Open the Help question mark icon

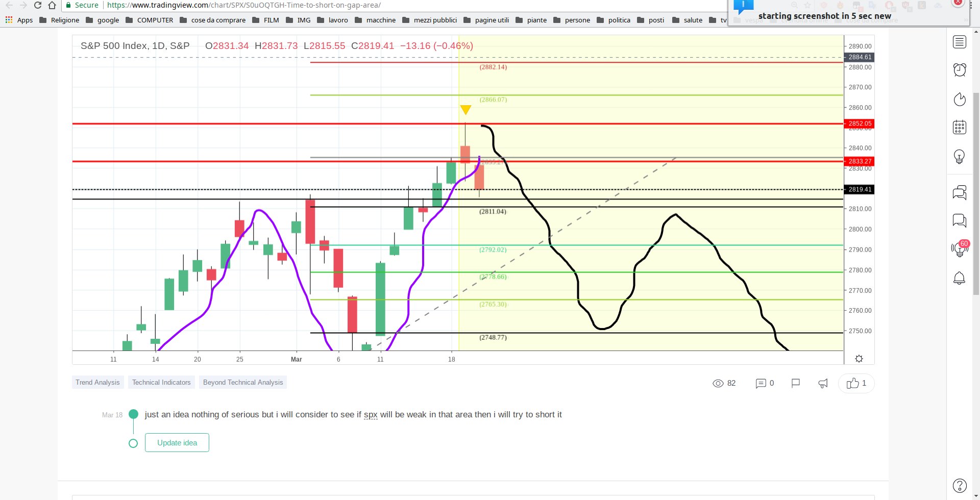960,485
